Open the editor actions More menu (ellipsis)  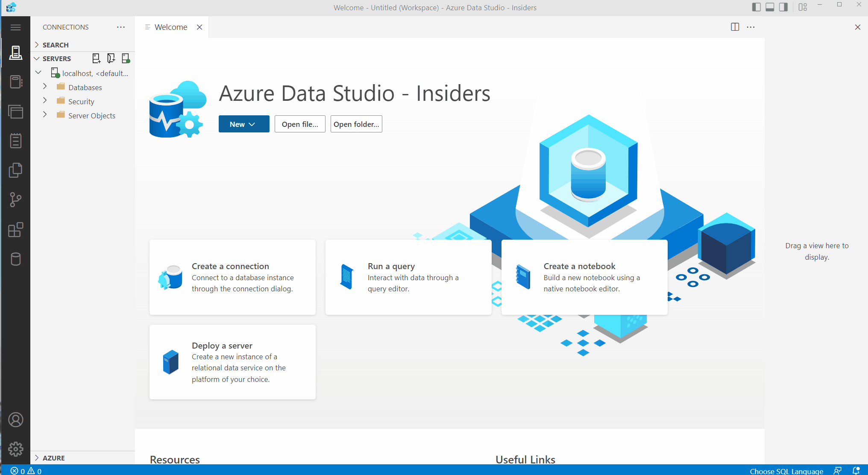(751, 27)
